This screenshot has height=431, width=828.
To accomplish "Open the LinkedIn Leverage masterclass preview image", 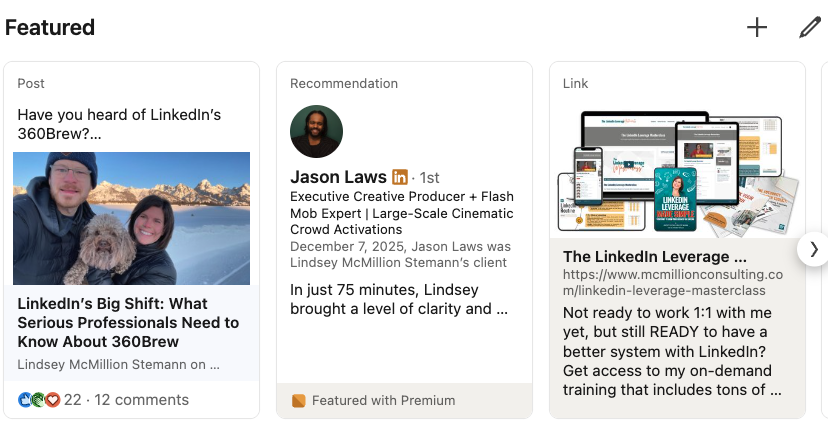I will point(678,172).
